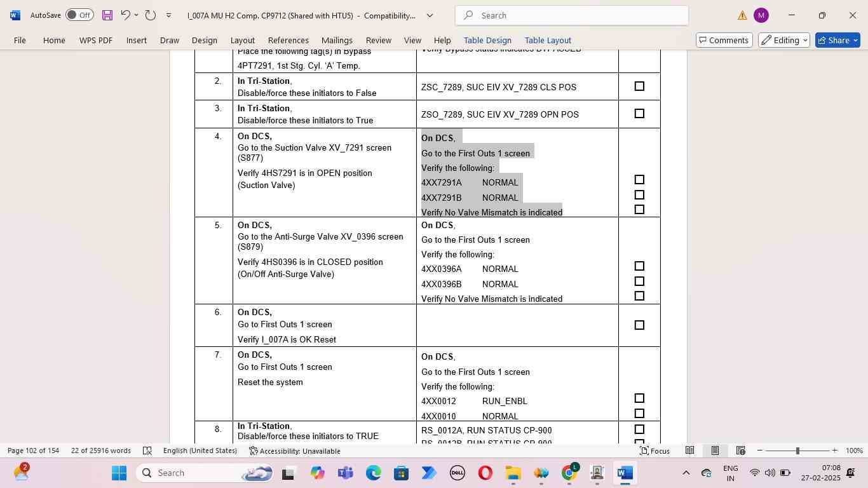Open Copilot from the taskbar
The width and height of the screenshot is (868, 488).
click(317, 473)
